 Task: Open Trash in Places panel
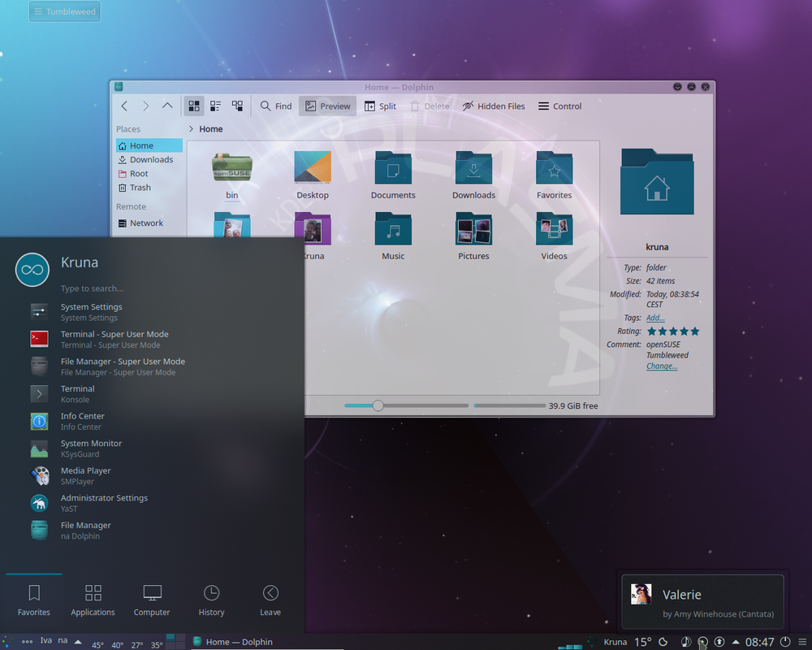[x=149, y=188]
